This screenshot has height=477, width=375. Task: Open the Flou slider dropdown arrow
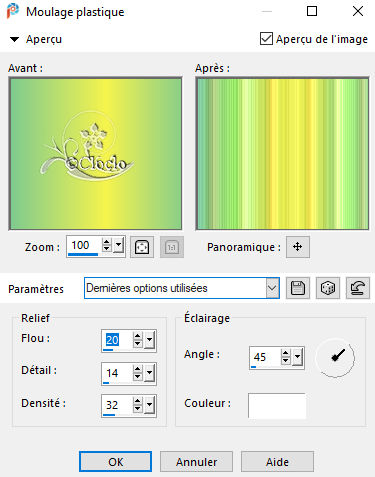150,340
